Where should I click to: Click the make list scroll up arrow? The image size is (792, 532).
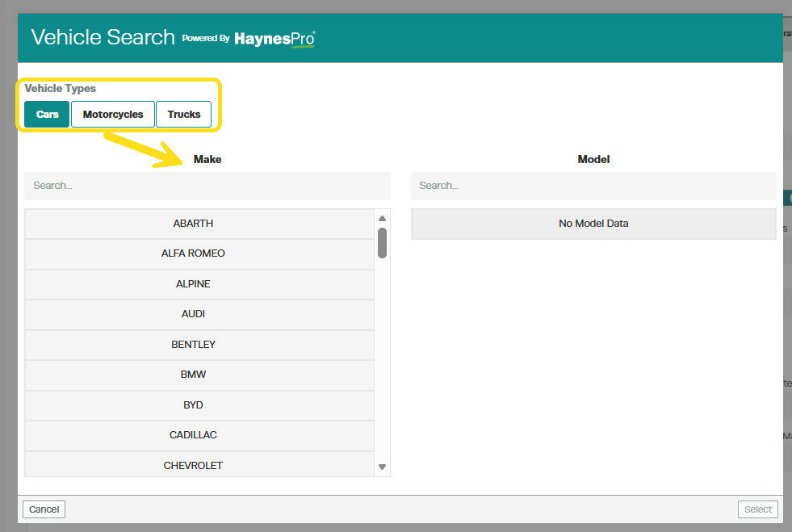(x=383, y=218)
